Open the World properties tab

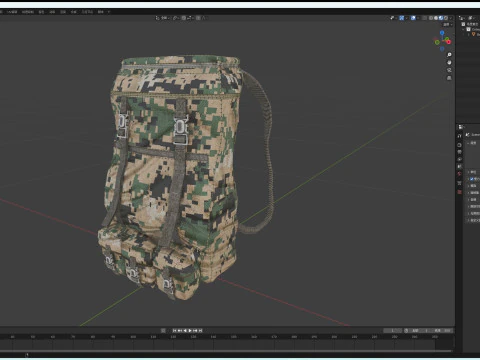tap(460, 174)
